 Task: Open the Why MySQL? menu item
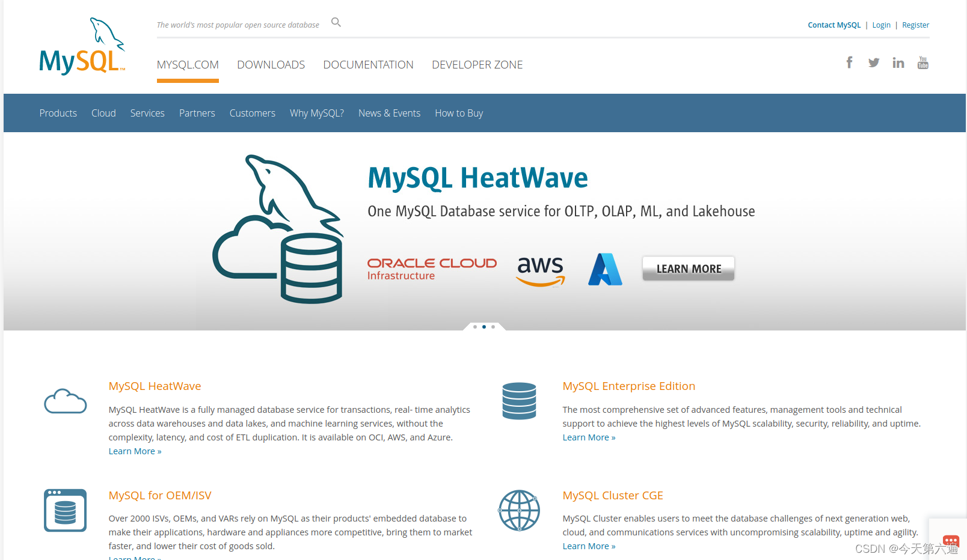tap(317, 113)
